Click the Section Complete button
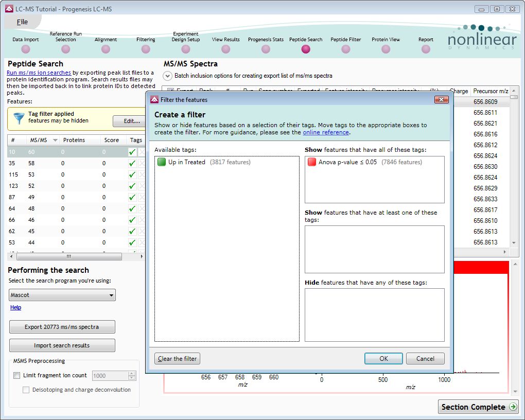Image resolution: width=525 pixels, height=420 pixels. [x=478, y=407]
